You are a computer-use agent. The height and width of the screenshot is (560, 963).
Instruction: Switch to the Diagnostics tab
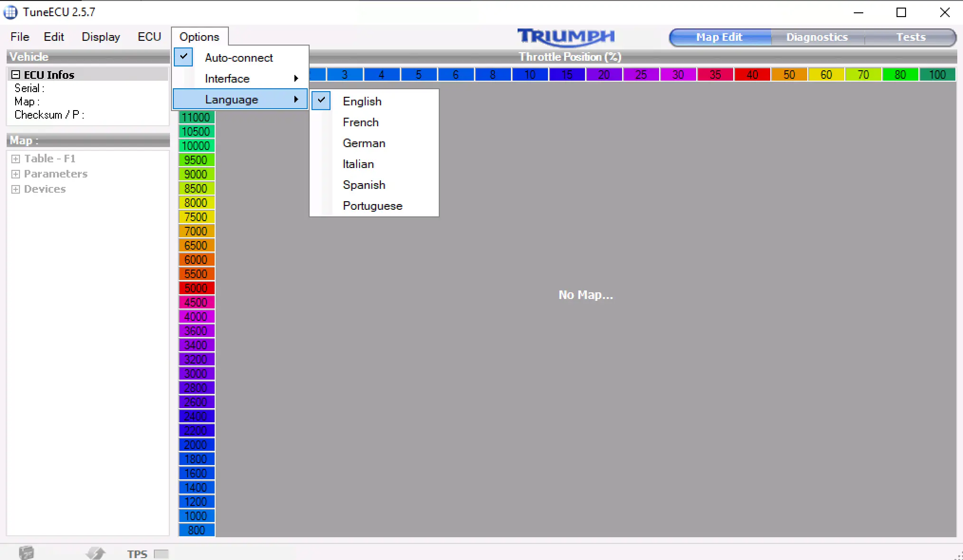[817, 37]
